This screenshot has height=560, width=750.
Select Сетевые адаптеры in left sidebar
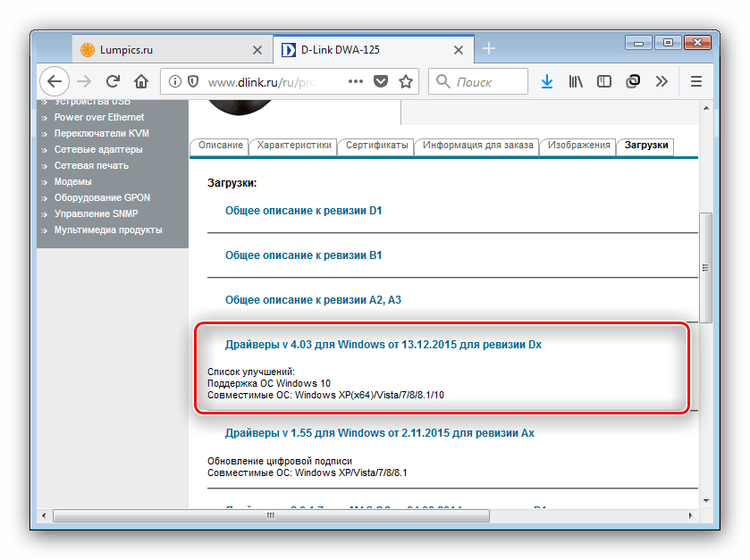[x=91, y=149]
